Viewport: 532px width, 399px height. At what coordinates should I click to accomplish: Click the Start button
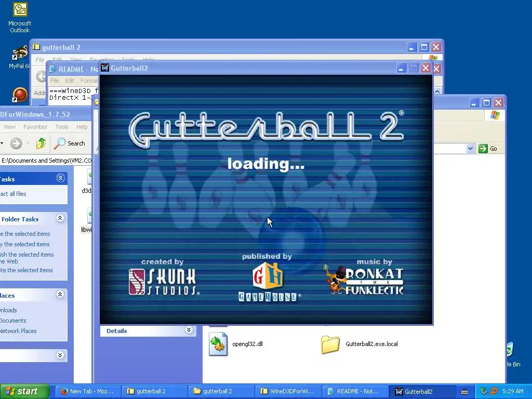pyautogui.click(x=25, y=391)
